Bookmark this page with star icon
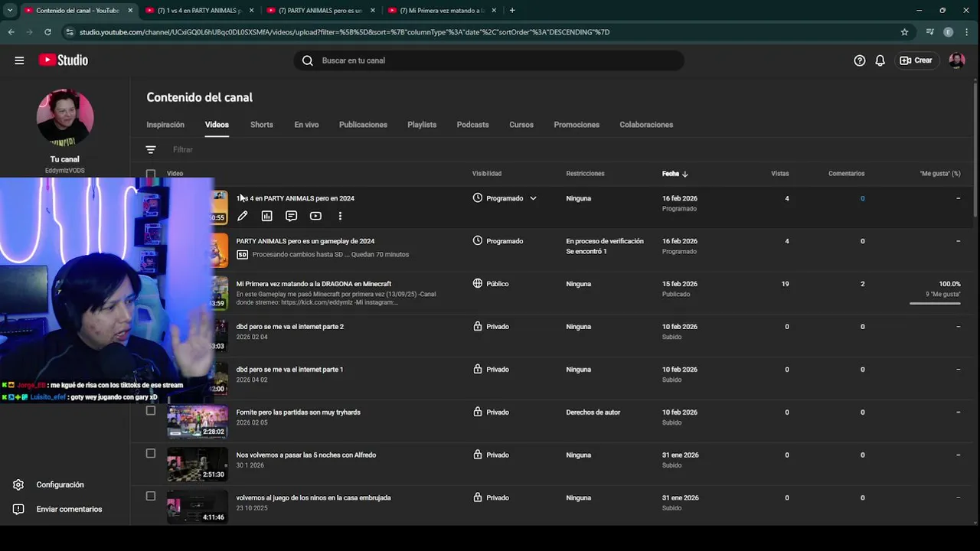 point(904,32)
